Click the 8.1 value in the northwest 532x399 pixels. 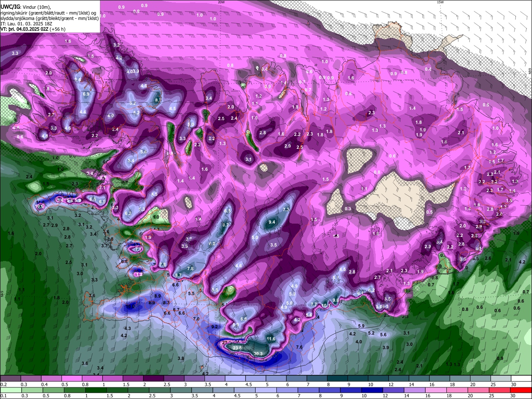point(158,100)
